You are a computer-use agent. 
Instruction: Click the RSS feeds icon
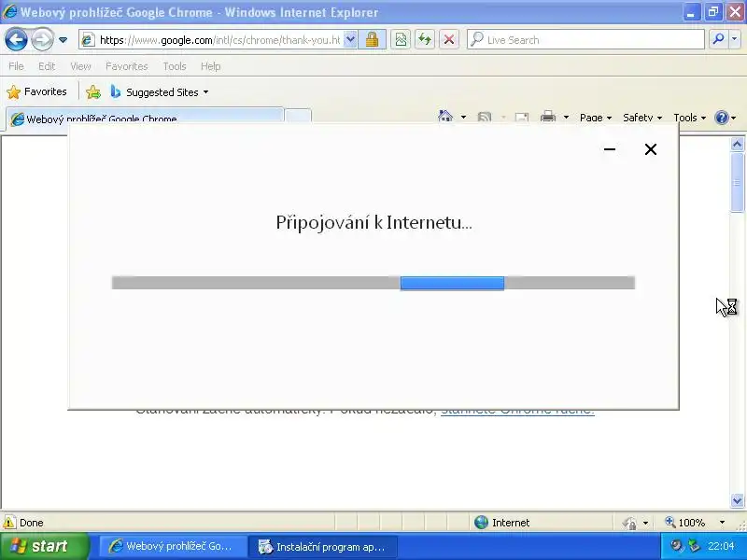[x=484, y=118]
